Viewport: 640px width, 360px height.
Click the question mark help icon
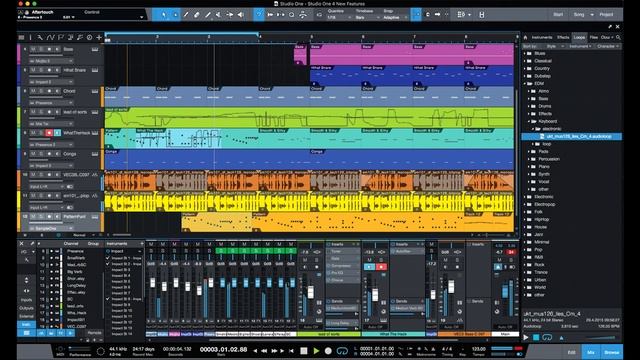(259, 15)
